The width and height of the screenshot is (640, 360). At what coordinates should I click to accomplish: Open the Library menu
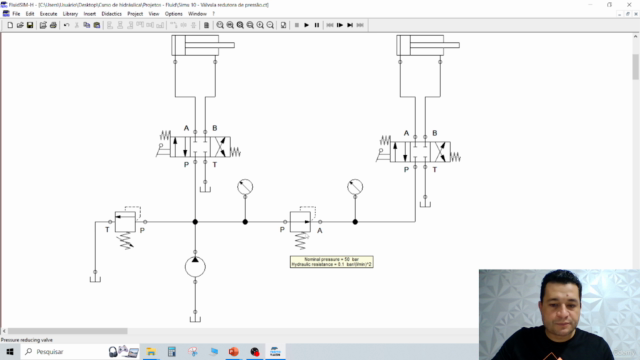70,14
